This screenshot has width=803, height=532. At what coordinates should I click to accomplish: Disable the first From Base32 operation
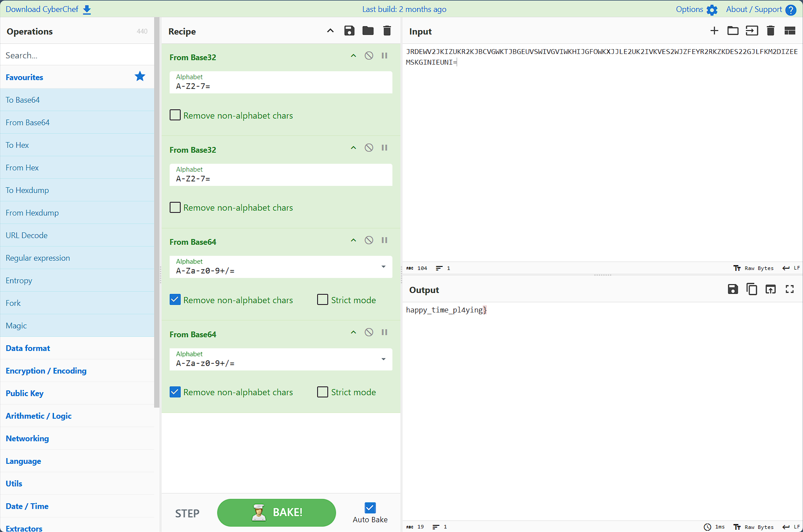click(x=369, y=56)
